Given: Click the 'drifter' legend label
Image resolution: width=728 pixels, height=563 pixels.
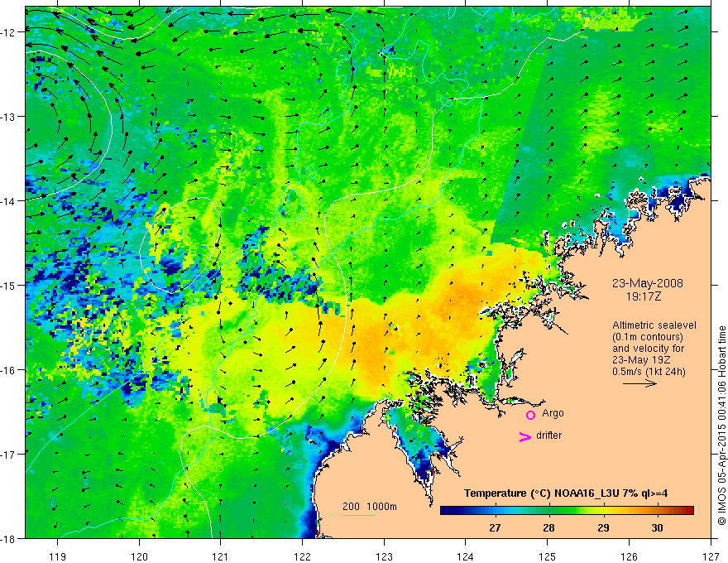Looking at the screenshot, I should click(x=548, y=435).
